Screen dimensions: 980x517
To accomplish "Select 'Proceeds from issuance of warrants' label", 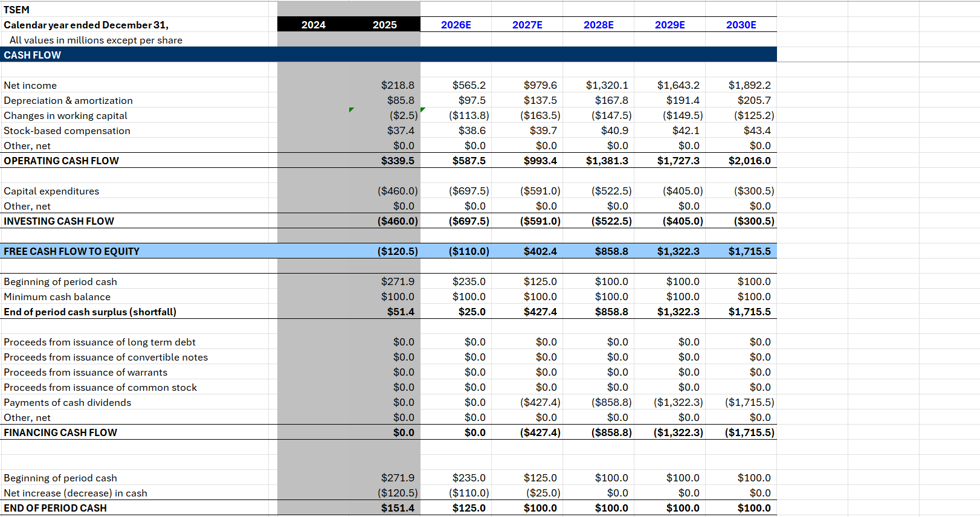I will coord(85,372).
